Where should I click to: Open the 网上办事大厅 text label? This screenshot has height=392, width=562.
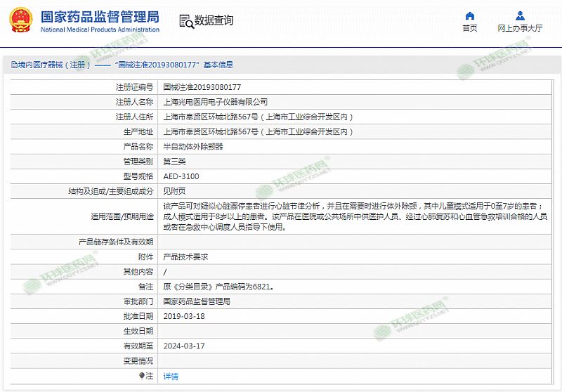click(520, 28)
